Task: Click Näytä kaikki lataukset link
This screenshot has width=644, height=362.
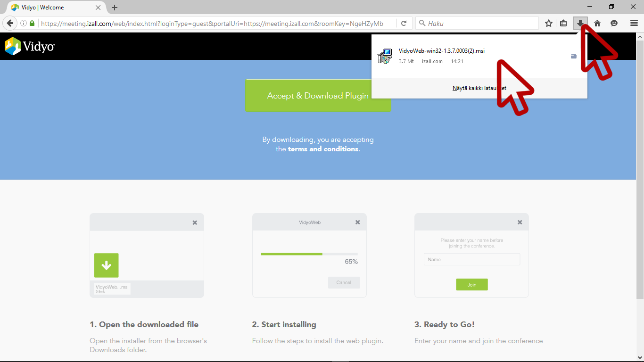Action: [479, 88]
